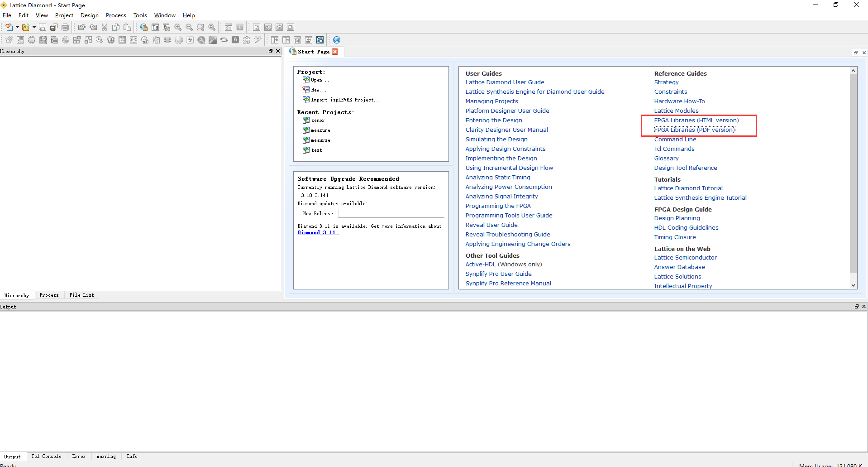The image size is (868, 467).
Task: Close the Output panel
Action: click(x=863, y=307)
